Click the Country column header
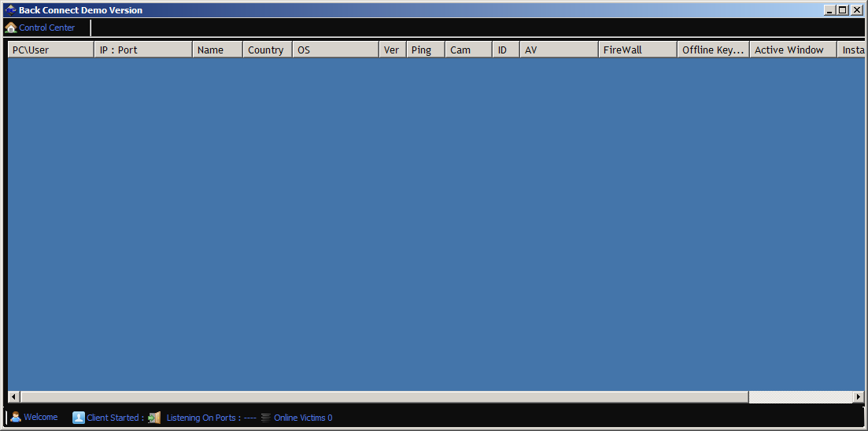This screenshot has height=431, width=868. click(x=267, y=50)
